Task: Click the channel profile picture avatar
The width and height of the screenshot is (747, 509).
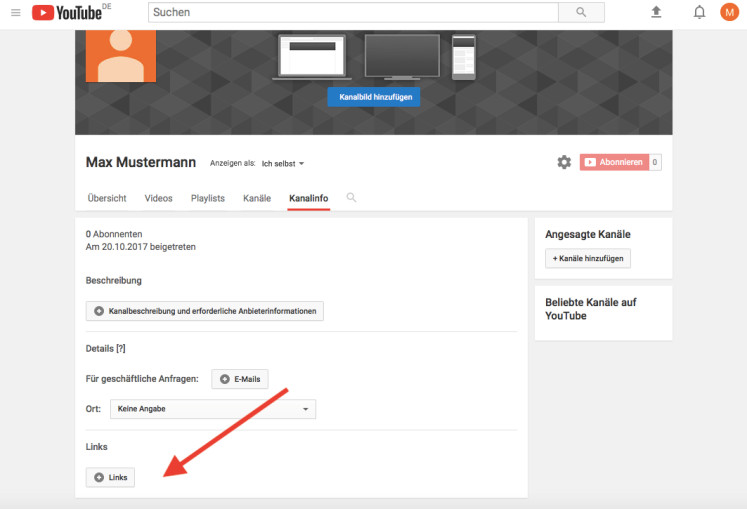Action: [121, 56]
